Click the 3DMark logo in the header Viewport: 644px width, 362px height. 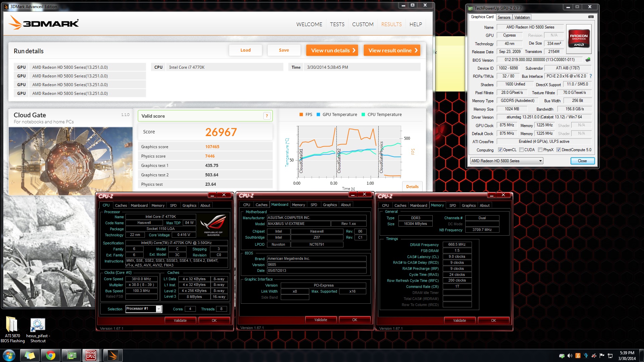point(44,23)
